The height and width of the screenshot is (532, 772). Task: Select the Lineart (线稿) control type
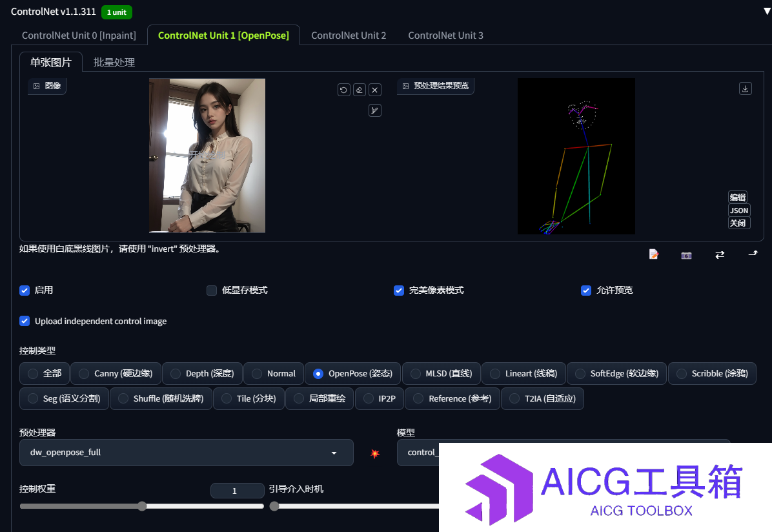point(524,373)
